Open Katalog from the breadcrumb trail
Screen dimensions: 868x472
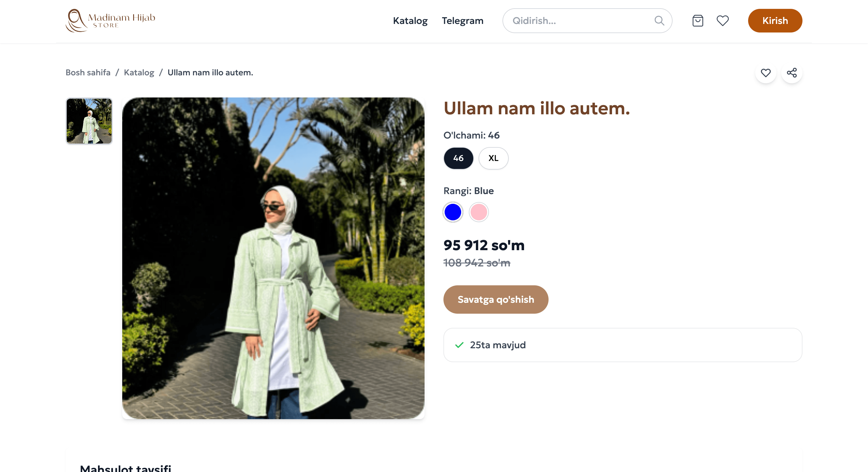[x=139, y=72]
